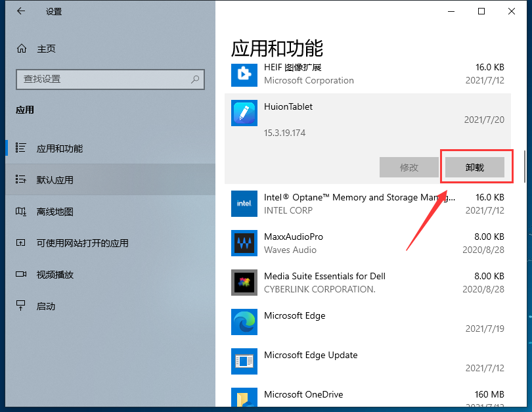The height and width of the screenshot is (412, 532).
Task: Select the Microsoft Edge list entry
Action: coord(368,322)
